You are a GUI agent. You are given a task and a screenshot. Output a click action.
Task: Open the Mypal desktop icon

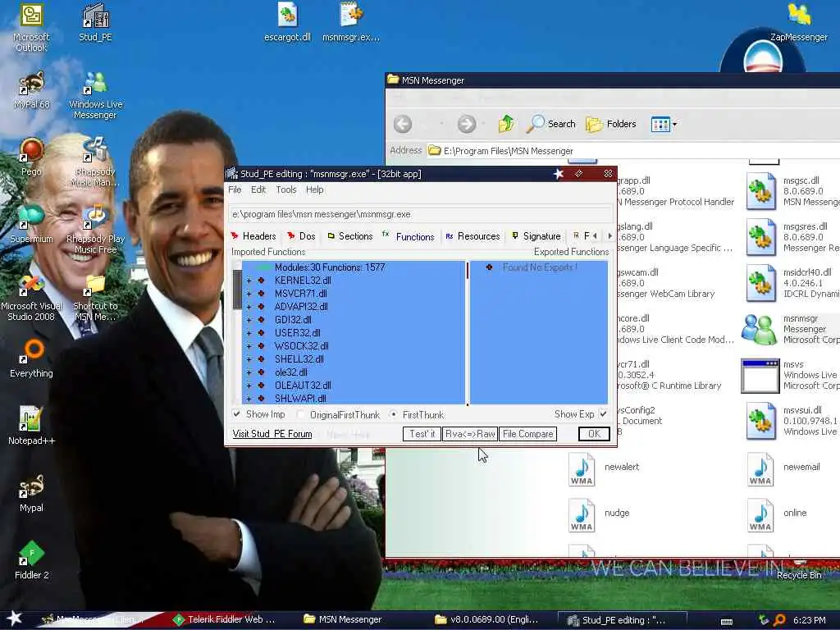(31, 493)
